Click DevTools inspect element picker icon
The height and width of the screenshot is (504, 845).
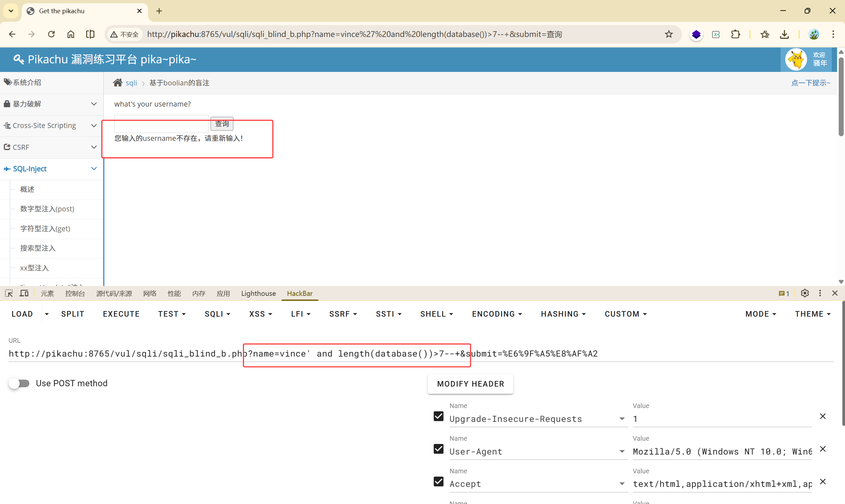click(9, 294)
